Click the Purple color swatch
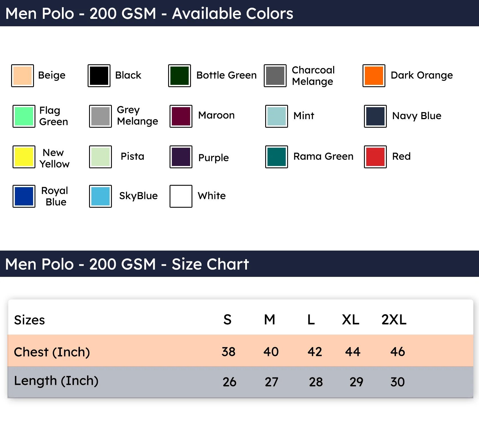The width and height of the screenshot is (479, 448). coord(181,157)
